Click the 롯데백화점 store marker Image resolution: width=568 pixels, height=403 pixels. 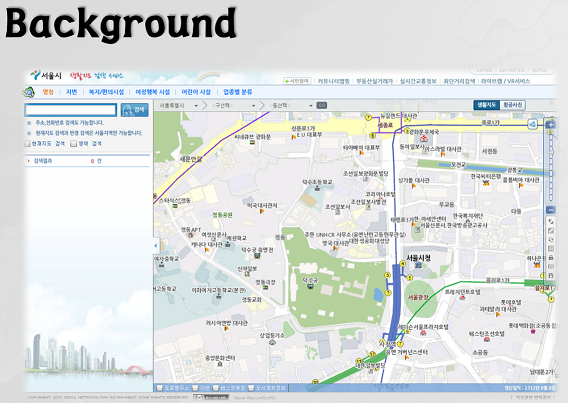[533, 331]
